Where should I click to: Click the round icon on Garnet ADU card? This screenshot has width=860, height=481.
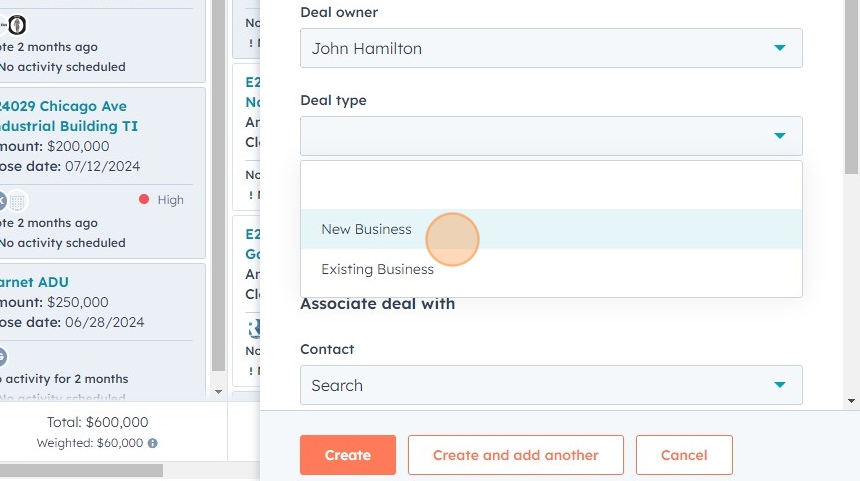point(2,356)
